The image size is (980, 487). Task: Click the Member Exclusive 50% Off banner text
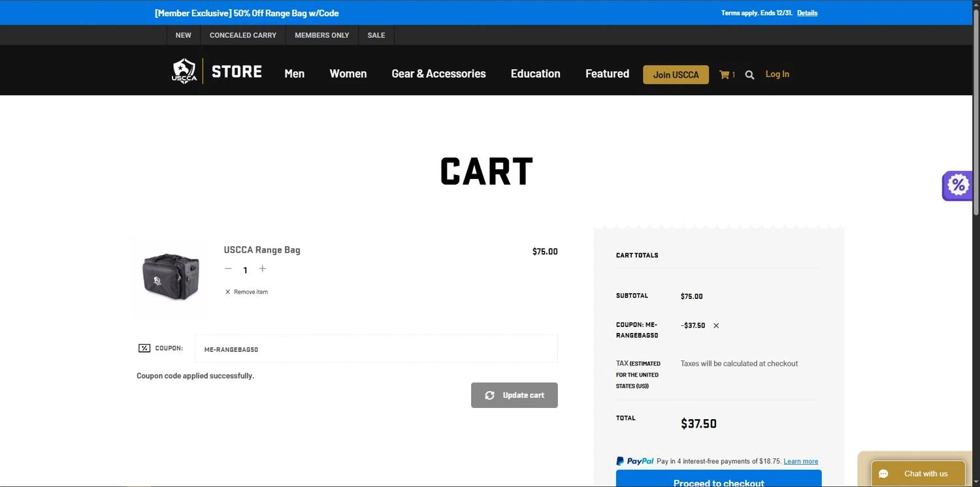click(247, 13)
